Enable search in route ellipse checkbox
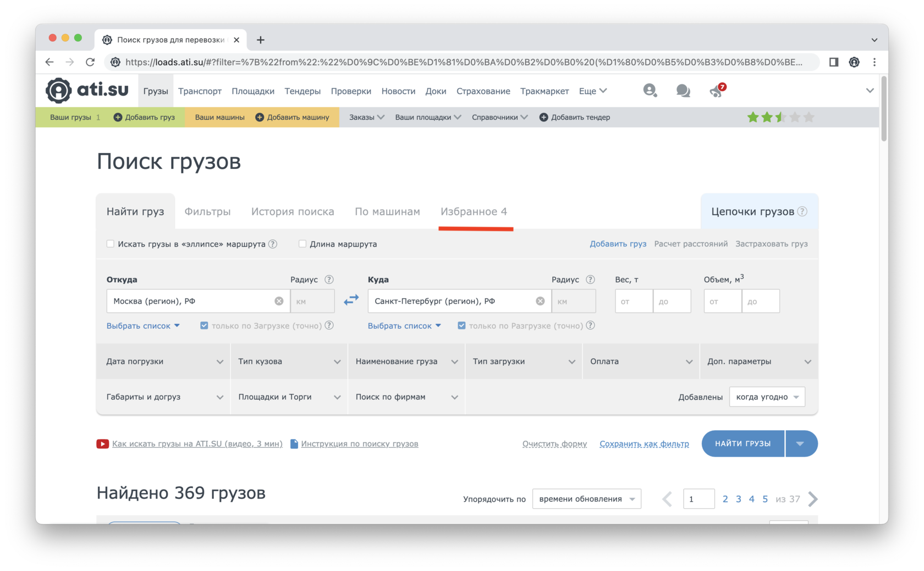The image size is (924, 571). click(111, 244)
